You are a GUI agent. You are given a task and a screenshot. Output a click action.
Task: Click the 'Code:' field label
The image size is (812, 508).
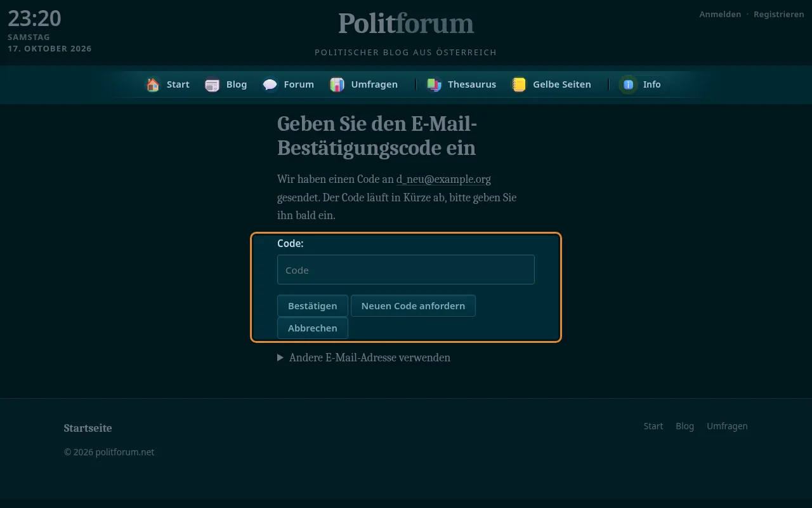(291, 243)
